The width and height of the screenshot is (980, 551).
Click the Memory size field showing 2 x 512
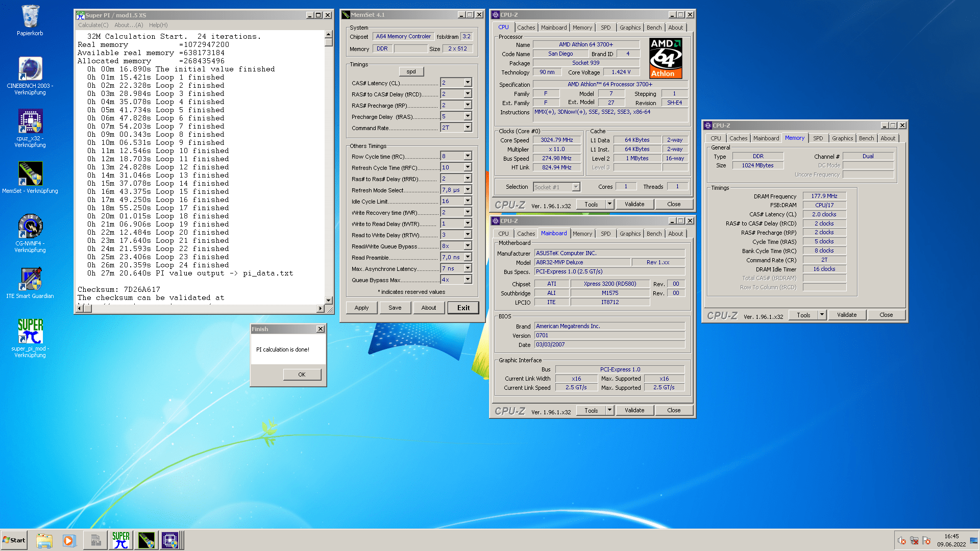point(457,49)
